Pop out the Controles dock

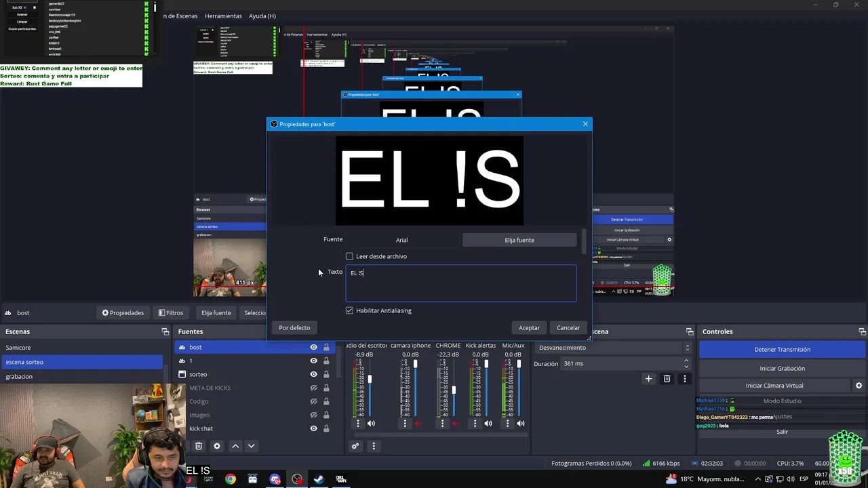point(863,331)
